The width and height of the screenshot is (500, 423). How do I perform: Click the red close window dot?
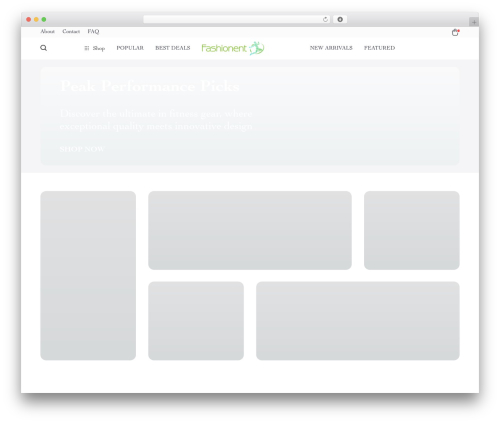pos(29,20)
